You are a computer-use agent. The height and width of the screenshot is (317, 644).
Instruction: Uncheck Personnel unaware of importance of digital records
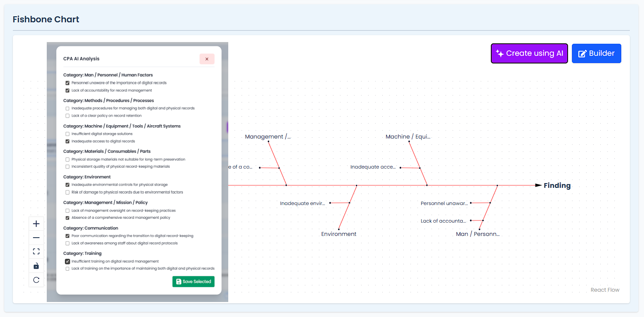[x=67, y=83]
